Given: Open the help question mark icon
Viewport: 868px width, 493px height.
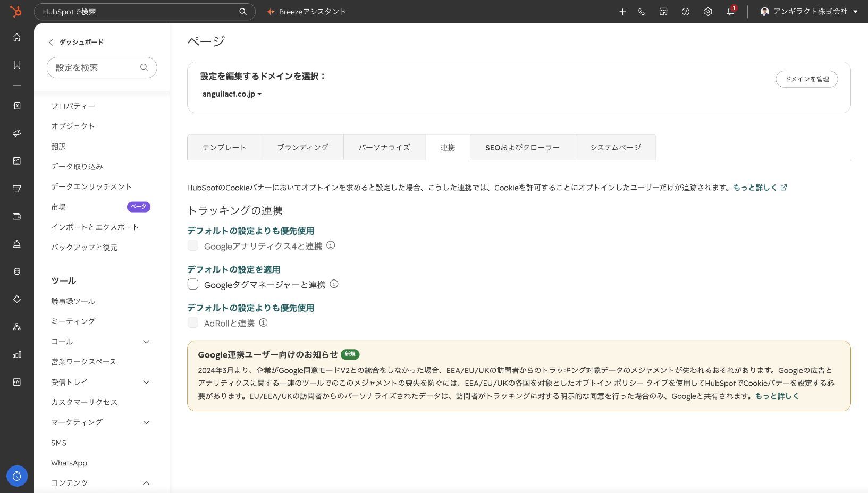Looking at the screenshot, I should [x=686, y=12].
